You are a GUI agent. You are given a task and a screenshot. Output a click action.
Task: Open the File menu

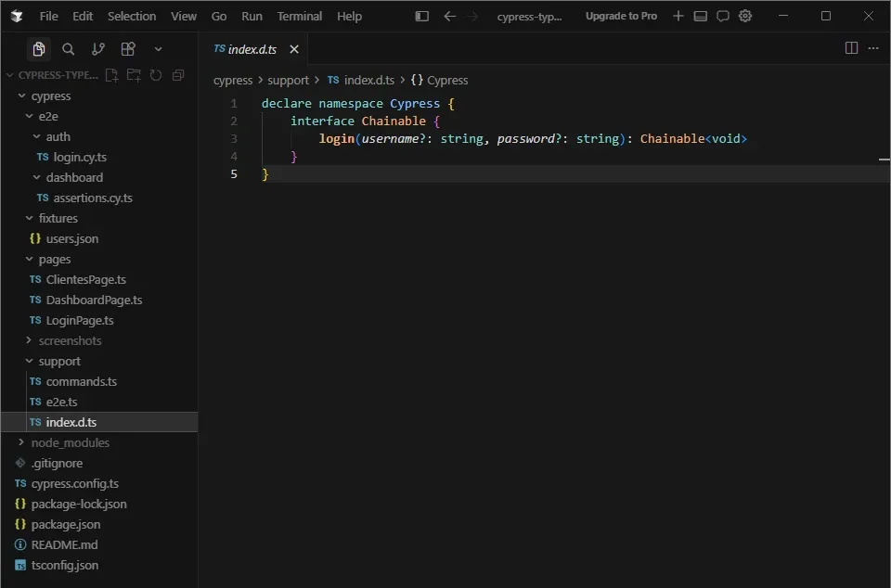49,17
